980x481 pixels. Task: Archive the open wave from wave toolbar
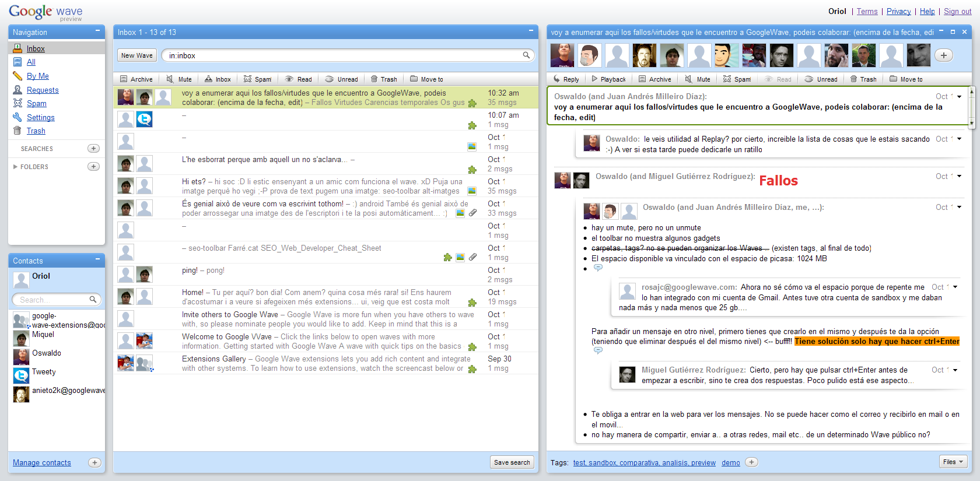point(654,79)
